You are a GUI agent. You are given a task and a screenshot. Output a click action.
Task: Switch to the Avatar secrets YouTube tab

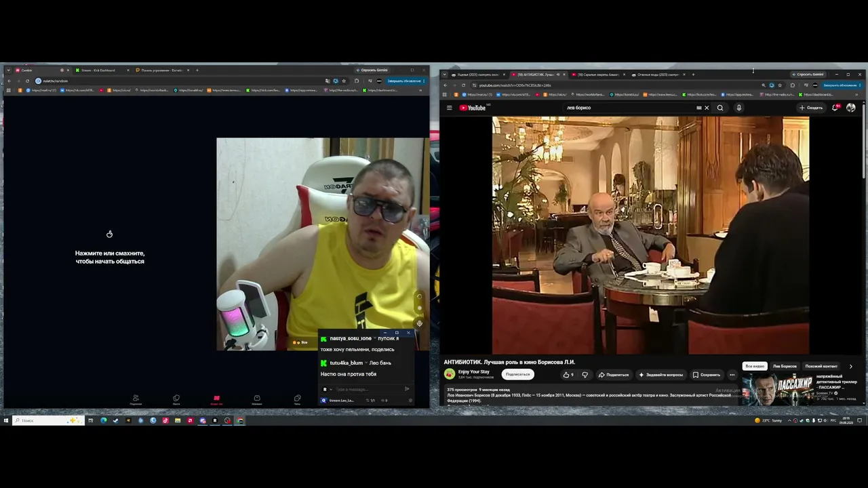click(598, 75)
